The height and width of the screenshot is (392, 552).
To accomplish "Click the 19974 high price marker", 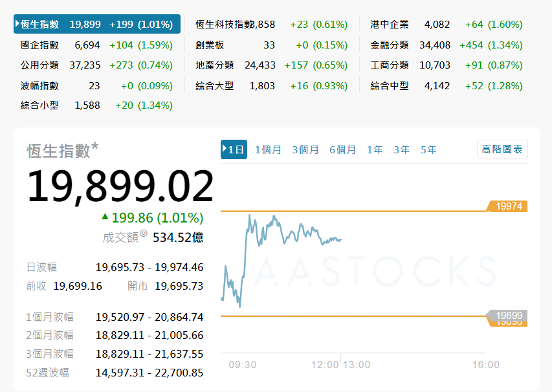I will (507, 206).
